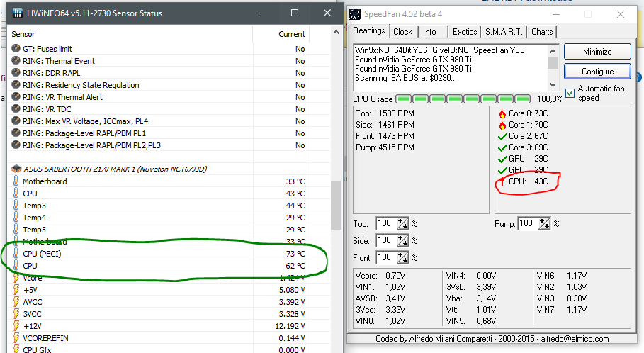Toggle the Automatic fan speed checkbox

(570, 93)
